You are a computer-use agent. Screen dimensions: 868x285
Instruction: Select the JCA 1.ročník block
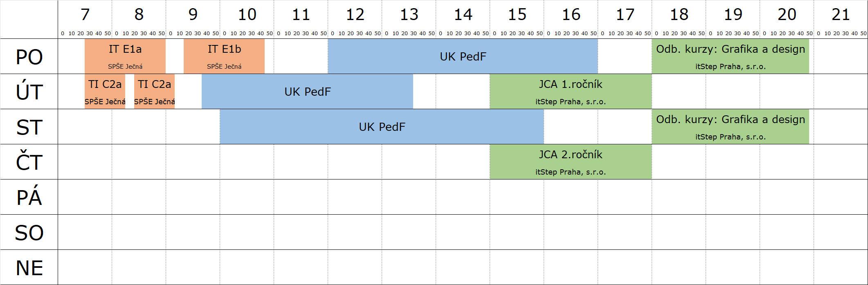pos(571,92)
